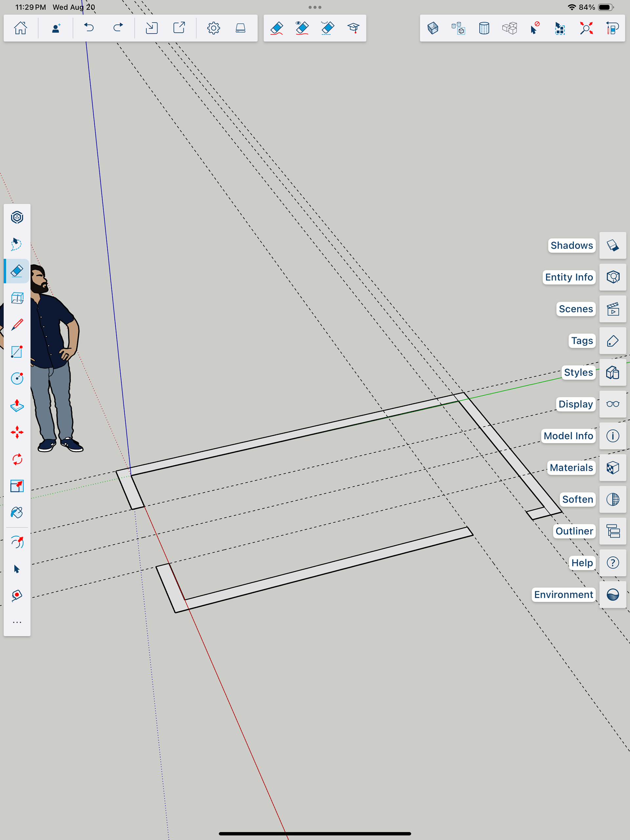
Task: Activate the Rotate tool
Action: pyautogui.click(x=17, y=459)
